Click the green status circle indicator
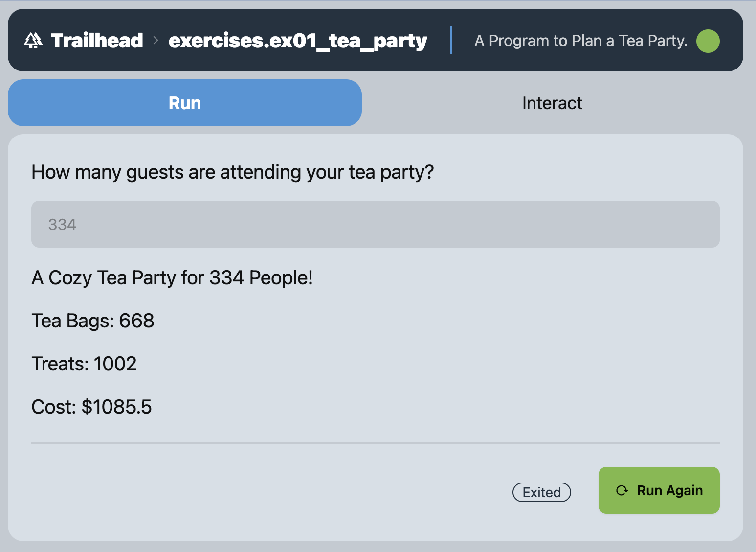 pos(708,41)
